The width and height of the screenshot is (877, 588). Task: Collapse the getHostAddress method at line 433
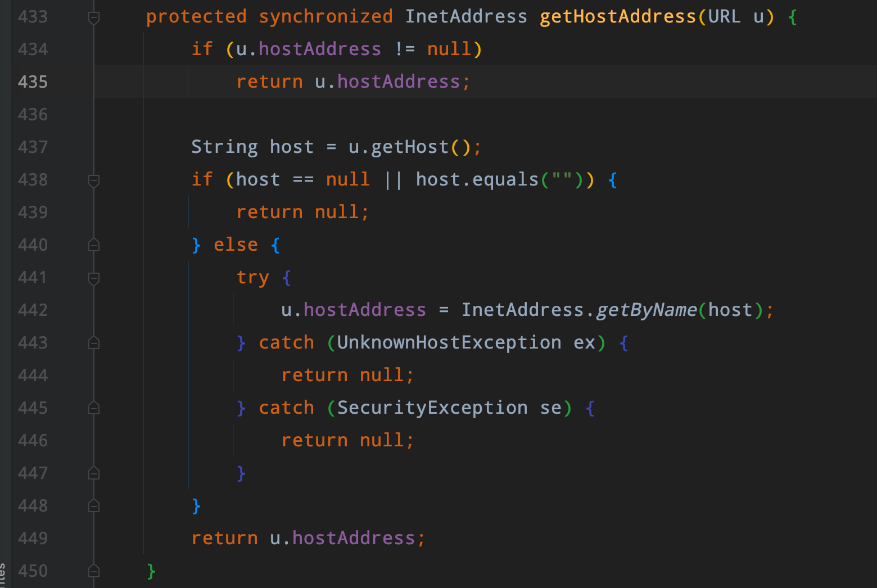click(x=93, y=17)
